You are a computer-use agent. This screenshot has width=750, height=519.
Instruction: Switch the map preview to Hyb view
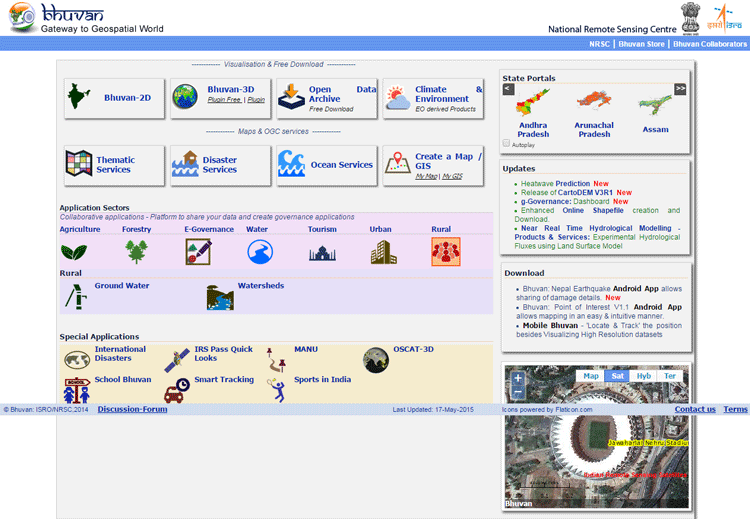click(644, 376)
